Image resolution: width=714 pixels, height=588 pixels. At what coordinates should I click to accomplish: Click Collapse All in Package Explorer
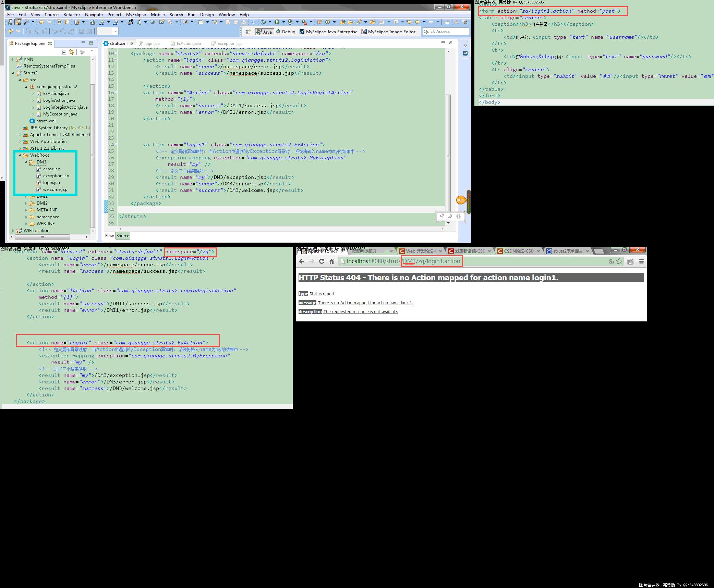pyautogui.click(x=64, y=52)
